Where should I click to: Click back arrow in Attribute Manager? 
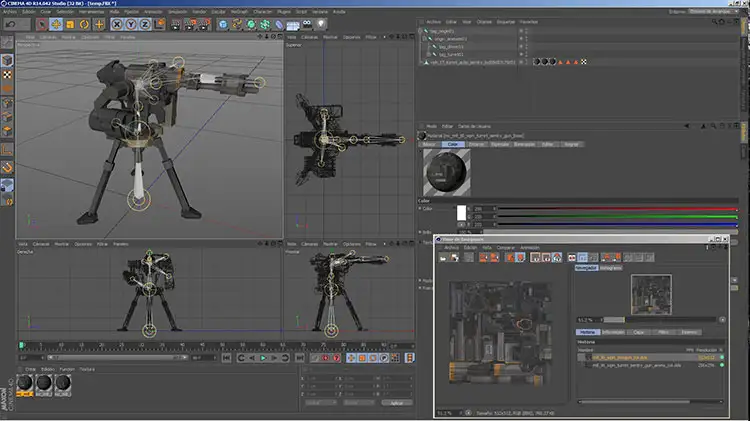(686, 126)
